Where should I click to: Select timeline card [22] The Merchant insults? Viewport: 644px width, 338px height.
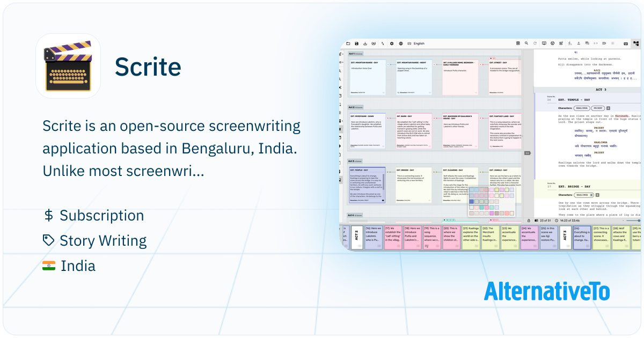pyautogui.click(x=491, y=238)
